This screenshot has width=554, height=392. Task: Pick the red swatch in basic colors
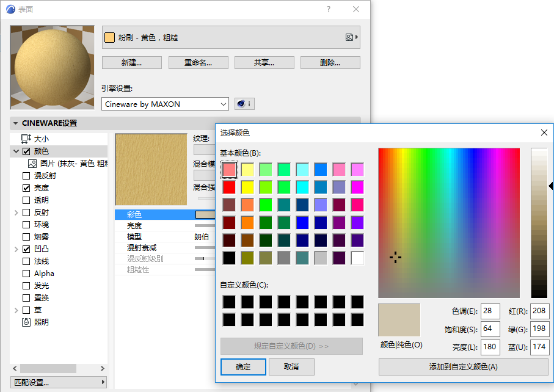pyautogui.click(x=230, y=187)
